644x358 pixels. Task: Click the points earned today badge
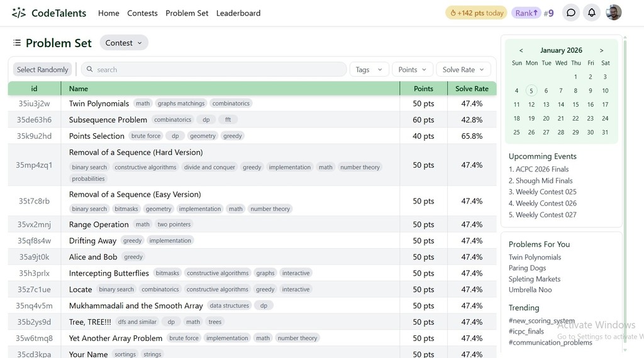pyautogui.click(x=475, y=13)
